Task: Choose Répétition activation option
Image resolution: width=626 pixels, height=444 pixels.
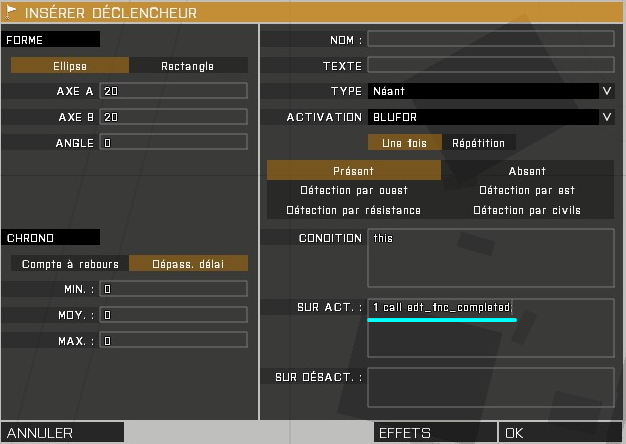Action: [478, 143]
